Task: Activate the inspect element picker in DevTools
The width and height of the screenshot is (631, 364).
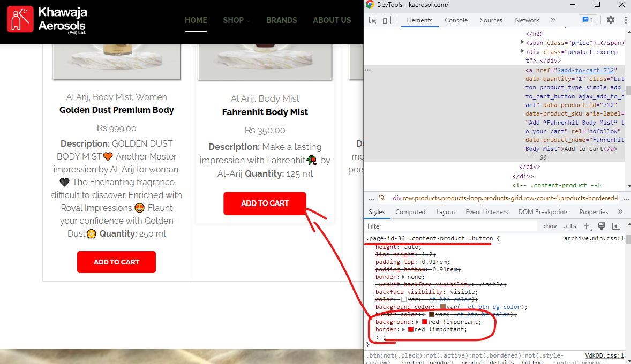Action: pyautogui.click(x=373, y=20)
